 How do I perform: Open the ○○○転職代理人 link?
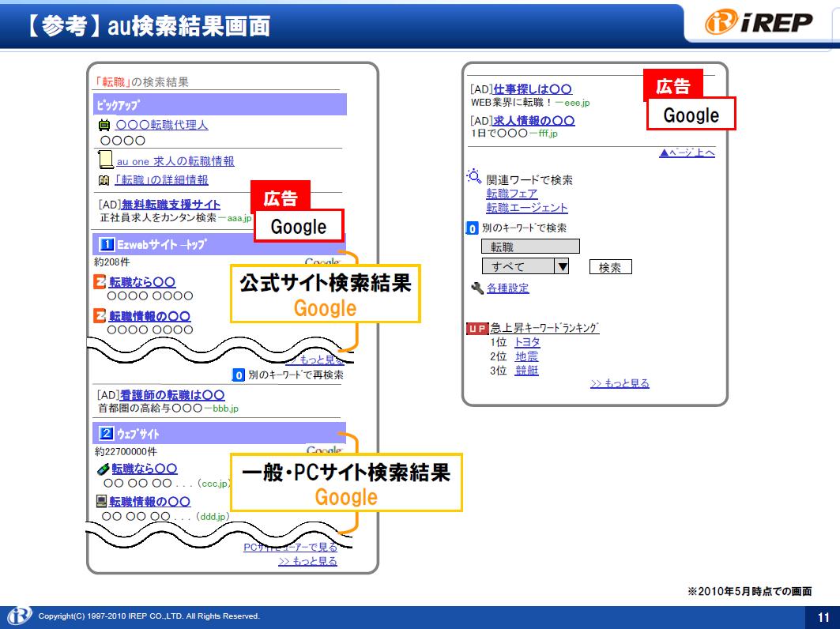pos(162,125)
